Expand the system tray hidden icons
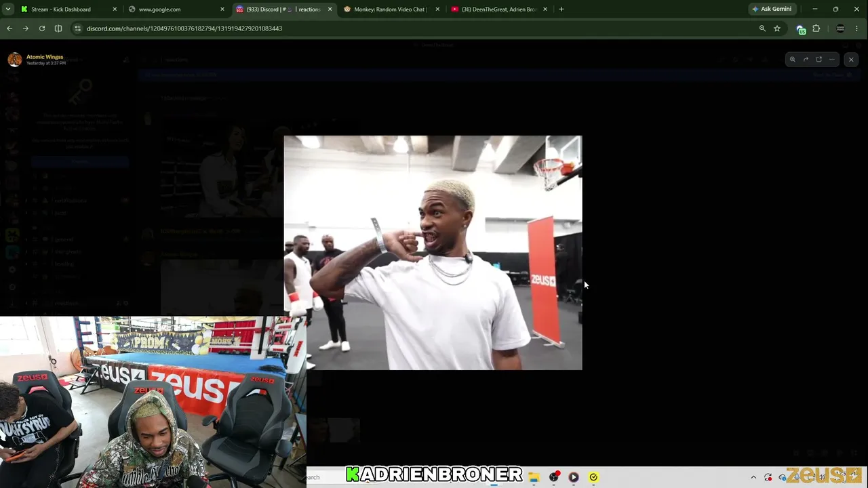The width and height of the screenshot is (868, 488). (x=753, y=477)
